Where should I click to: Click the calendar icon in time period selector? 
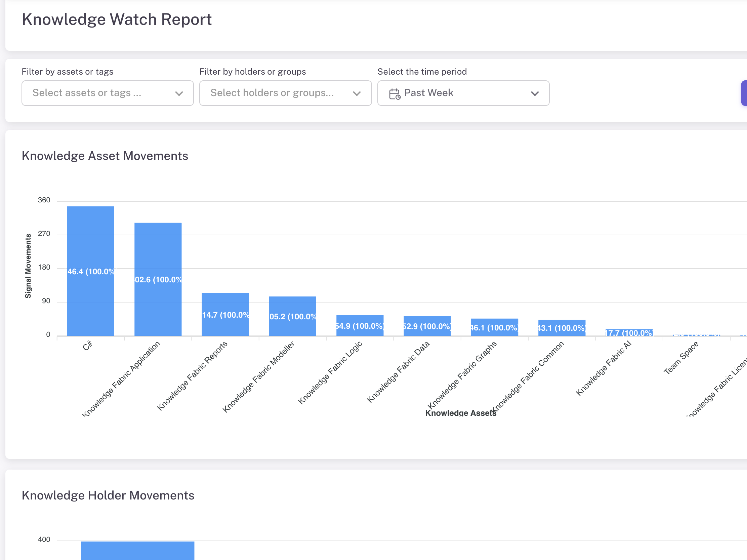[395, 93]
